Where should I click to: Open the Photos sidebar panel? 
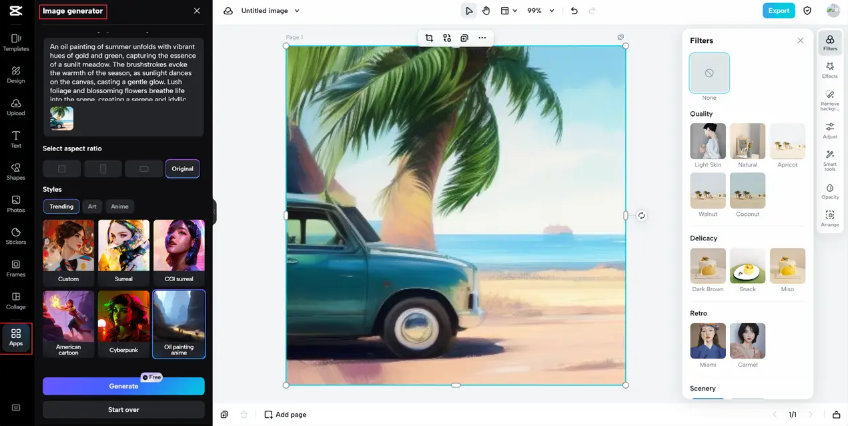click(16, 204)
